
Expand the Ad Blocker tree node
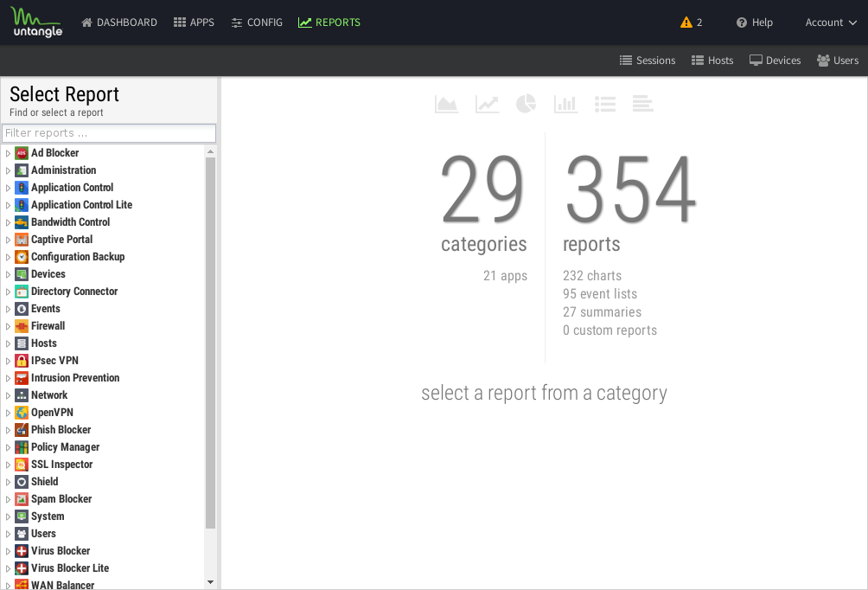tap(8, 153)
